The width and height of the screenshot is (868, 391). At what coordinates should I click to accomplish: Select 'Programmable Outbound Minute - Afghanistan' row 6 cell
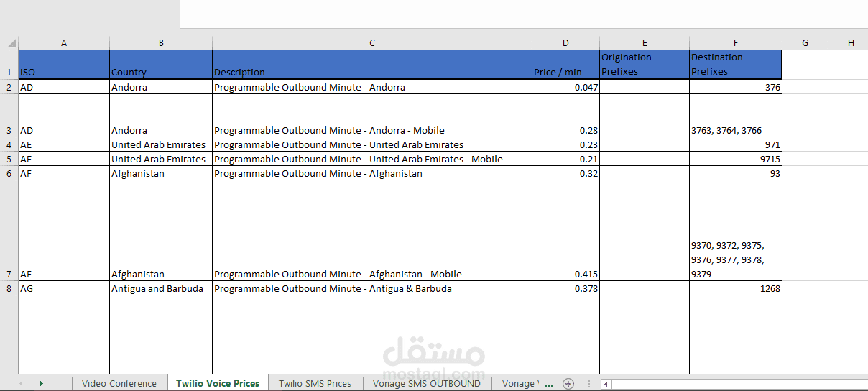click(x=372, y=173)
